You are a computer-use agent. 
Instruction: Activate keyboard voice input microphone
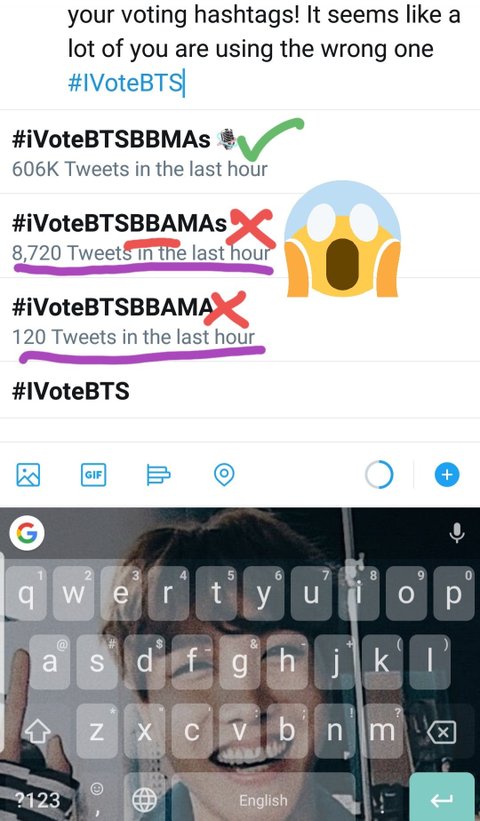pyautogui.click(x=456, y=533)
